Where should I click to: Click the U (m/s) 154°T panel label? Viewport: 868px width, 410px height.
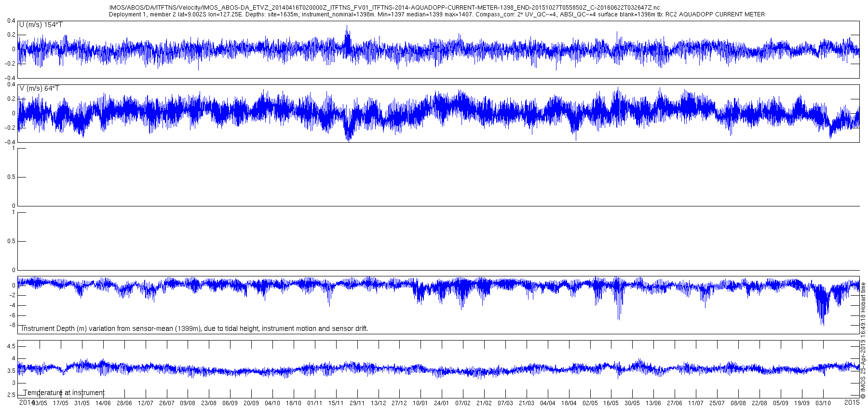pyautogui.click(x=41, y=25)
